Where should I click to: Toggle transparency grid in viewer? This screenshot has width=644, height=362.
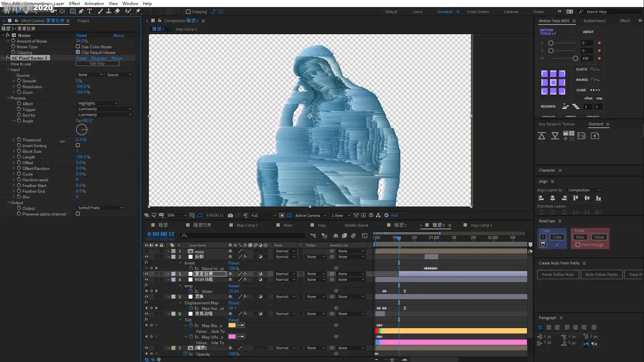289,216
